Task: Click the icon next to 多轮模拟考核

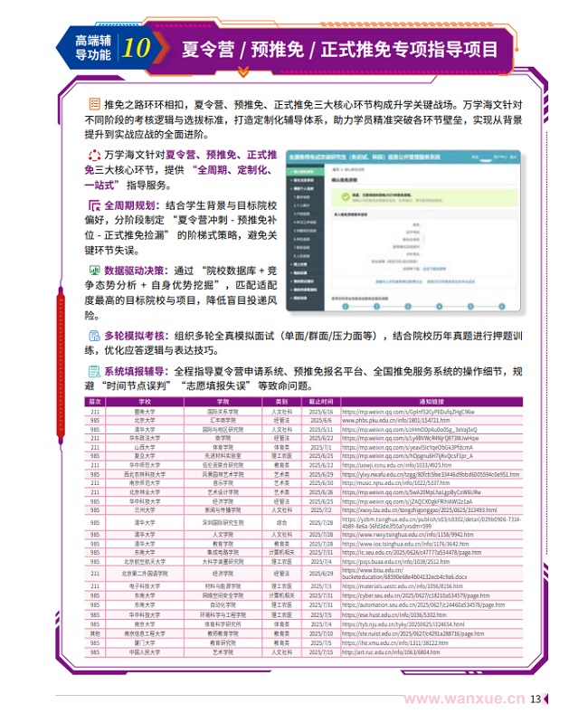Action: [94, 335]
